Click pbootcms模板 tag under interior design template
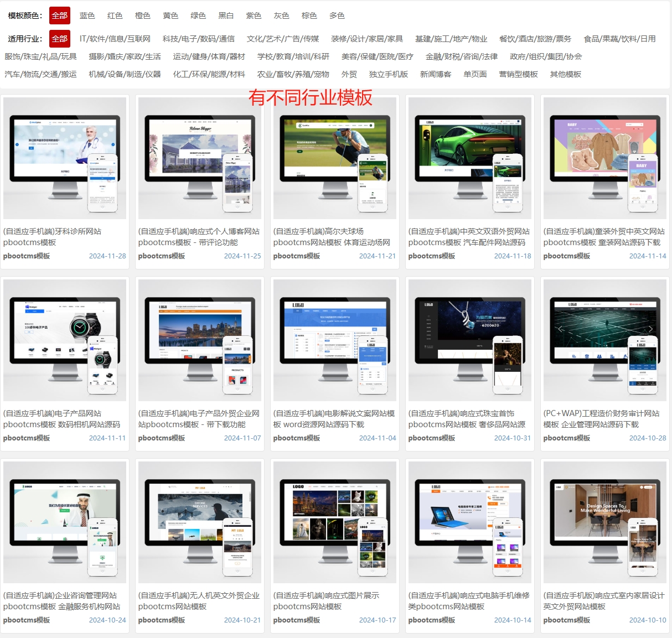 [566, 620]
